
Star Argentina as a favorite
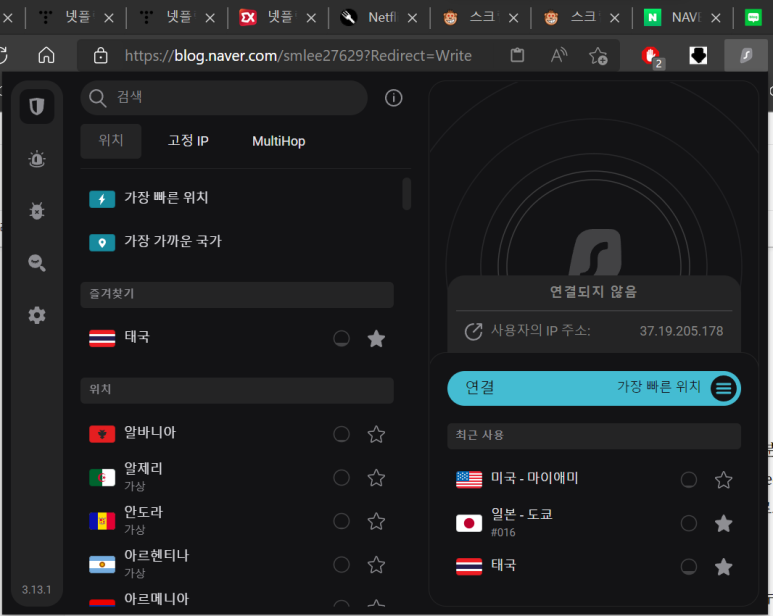click(x=376, y=564)
